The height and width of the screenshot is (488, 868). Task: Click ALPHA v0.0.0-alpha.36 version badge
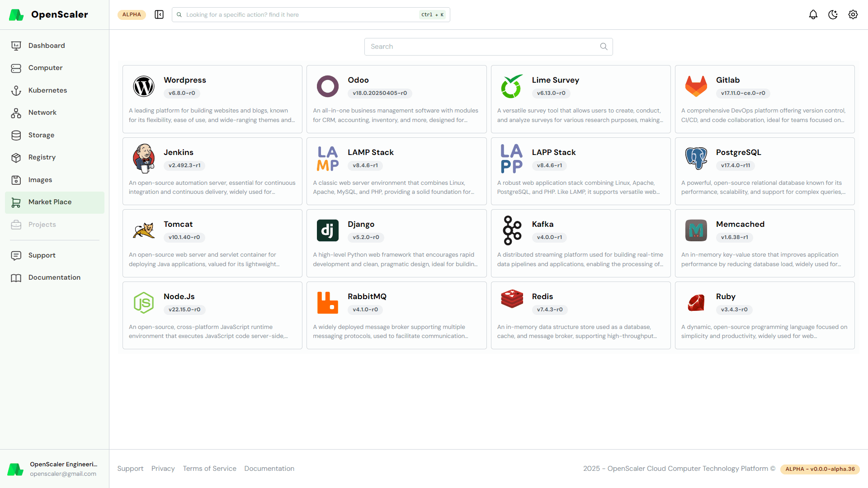820,469
